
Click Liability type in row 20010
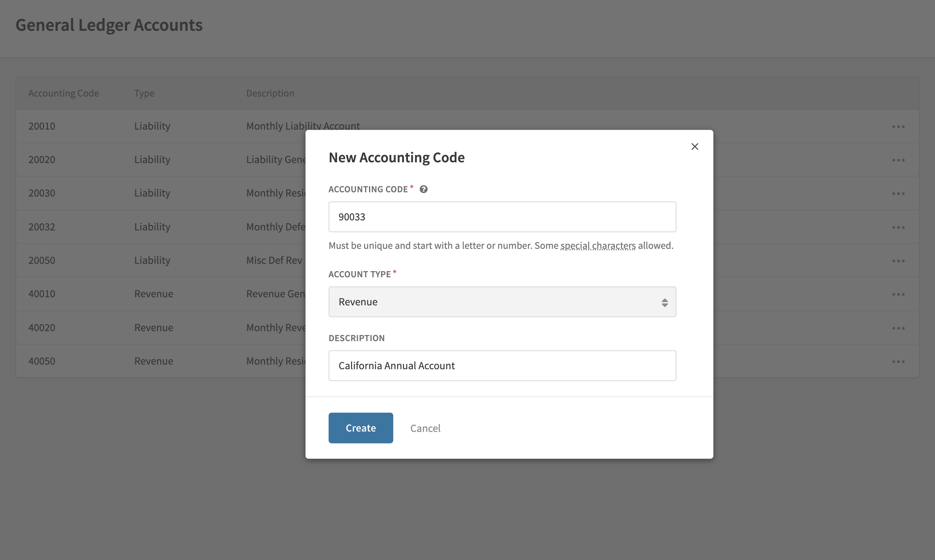coord(152,126)
